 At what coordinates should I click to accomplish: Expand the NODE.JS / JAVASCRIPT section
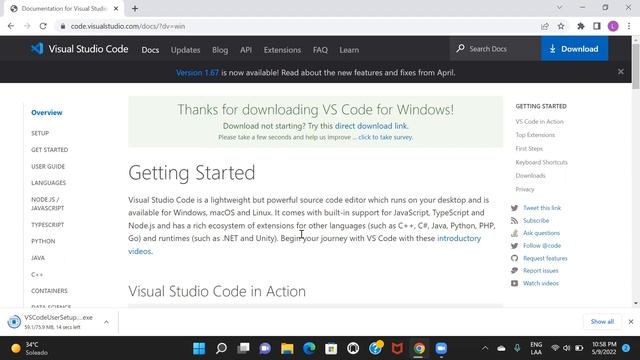pos(47,204)
